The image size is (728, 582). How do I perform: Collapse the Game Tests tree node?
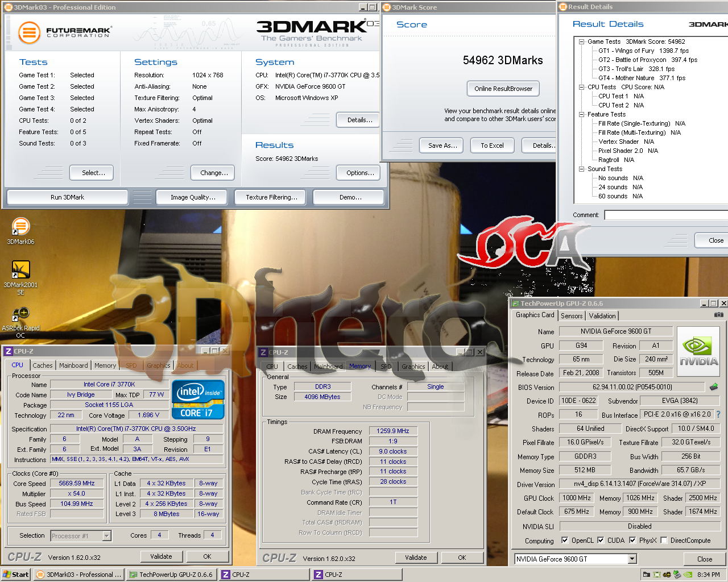(582, 41)
